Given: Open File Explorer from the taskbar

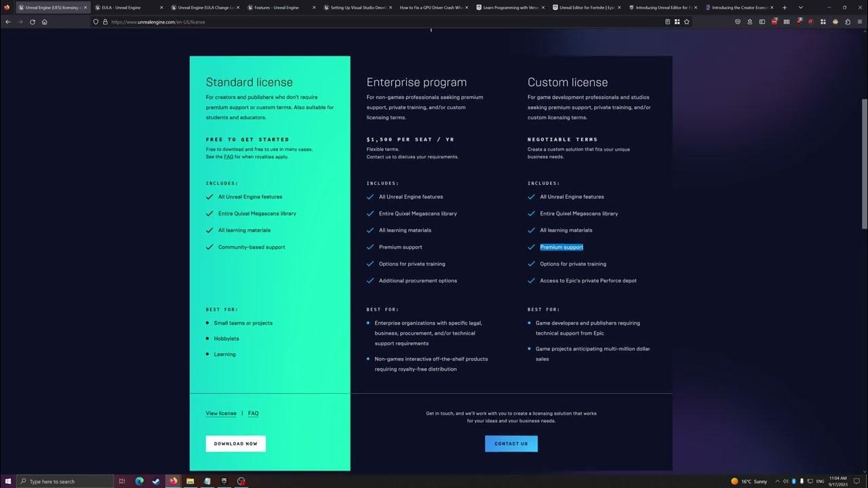Looking at the screenshot, I should [x=191, y=481].
